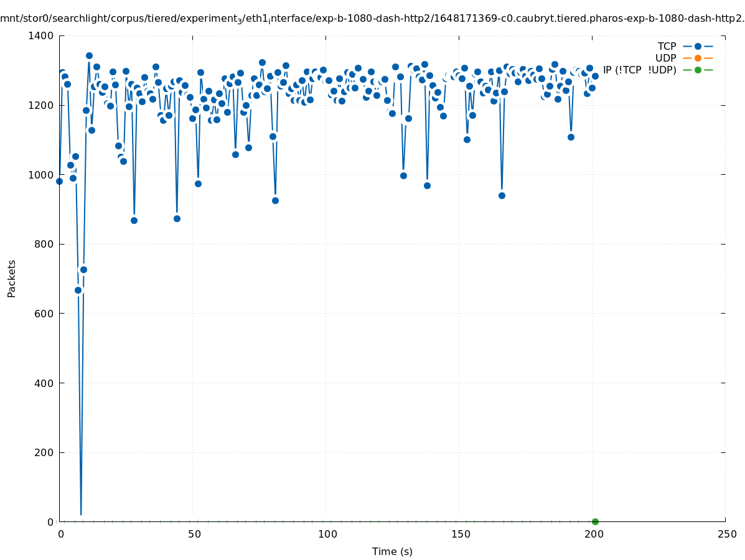Click the file path title above the chart
Screen dimensions: 745x560
coord(372,19)
